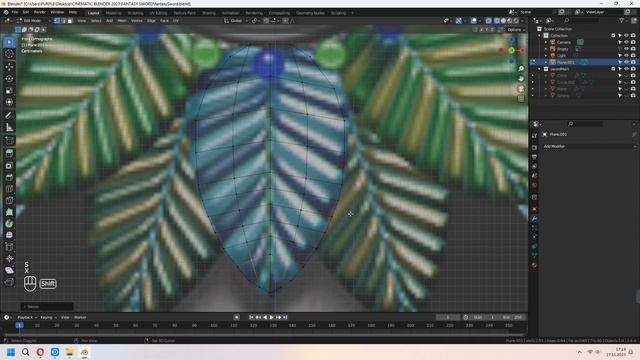Image resolution: width=640 pixels, height=360 pixels.
Task: Open the outliner filter funnel
Action: tap(622, 20)
